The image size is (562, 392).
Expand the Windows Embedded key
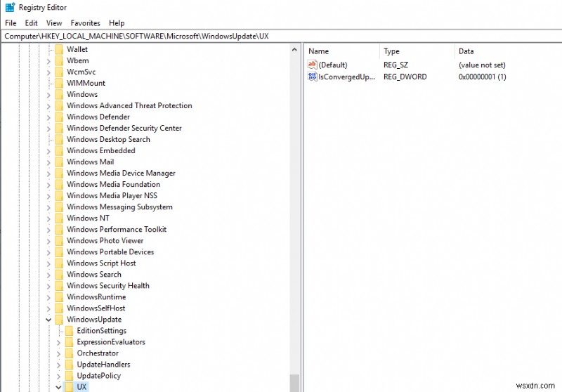[48, 151]
